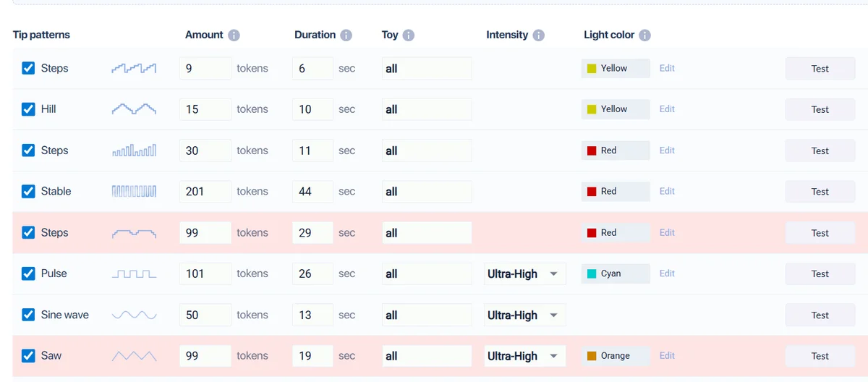
Task: Click the Light color help icon
Action: (644, 35)
